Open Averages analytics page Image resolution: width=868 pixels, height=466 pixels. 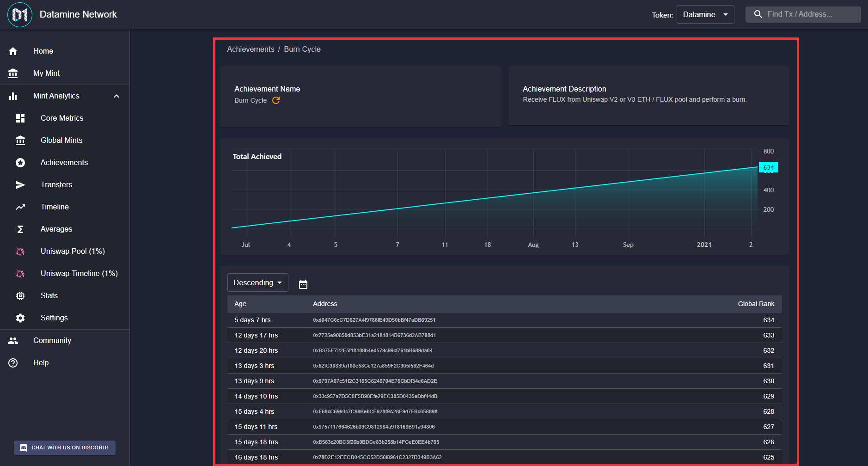(x=65, y=229)
